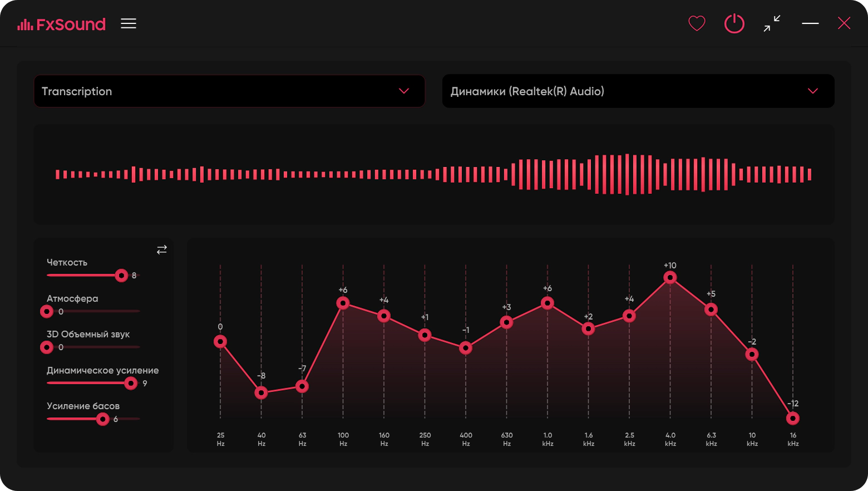The image size is (868, 491).
Task: Minimize the FxSound window
Action: (x=810, y=23)
